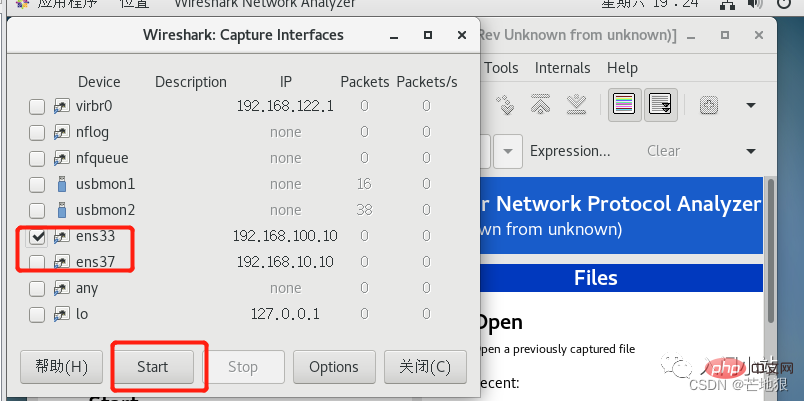Toggle auto scroll in live capture icon
This screenshot has height=401, width=804.
pos(660,105)
